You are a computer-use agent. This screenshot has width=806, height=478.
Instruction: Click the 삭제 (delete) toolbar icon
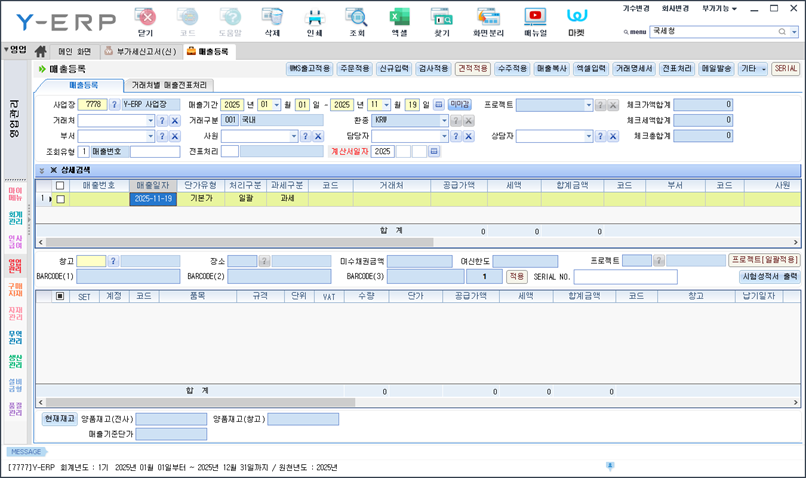271,21
